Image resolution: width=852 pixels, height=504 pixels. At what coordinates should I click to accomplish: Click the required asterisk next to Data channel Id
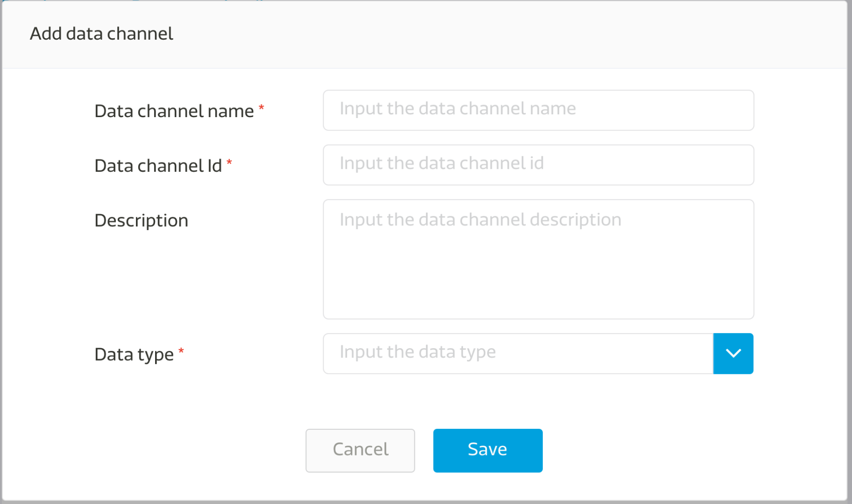229,162
